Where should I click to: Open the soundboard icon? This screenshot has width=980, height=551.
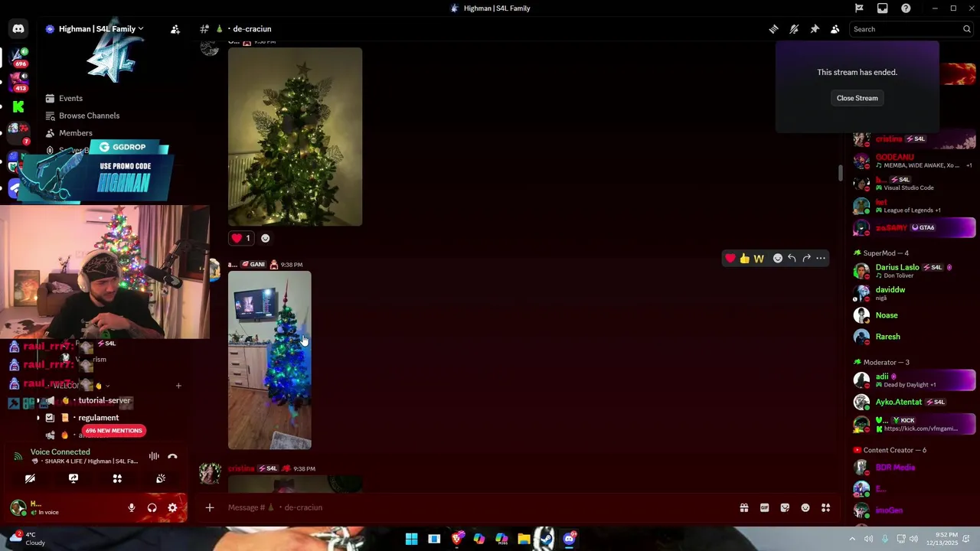(x=161, y=478)
